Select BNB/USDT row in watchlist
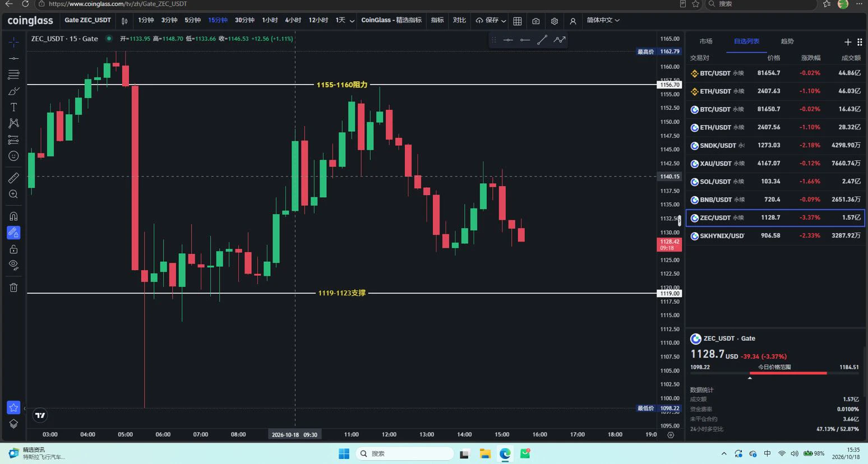The image size is (868, 464). pos(775,199)
